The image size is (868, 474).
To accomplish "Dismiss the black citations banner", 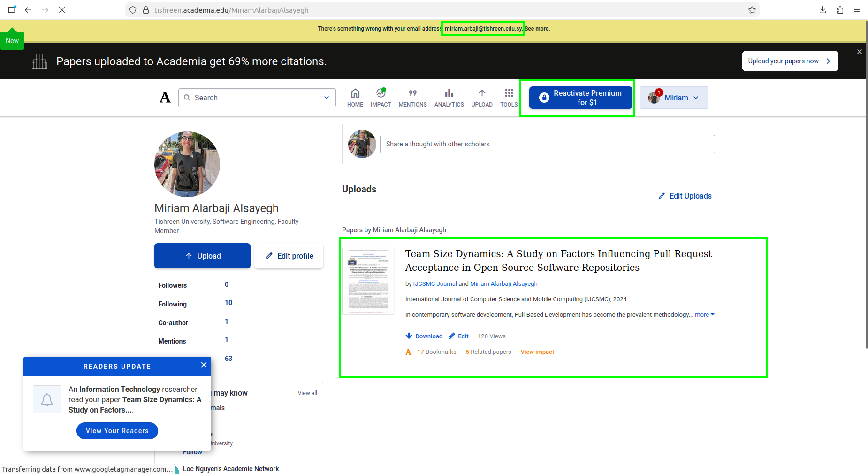I will 860,52.
